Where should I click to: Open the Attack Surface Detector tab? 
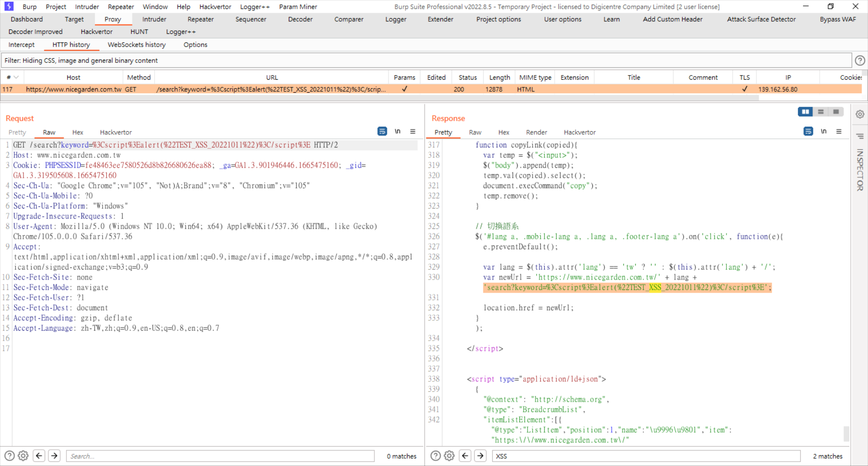coord(761,19)
